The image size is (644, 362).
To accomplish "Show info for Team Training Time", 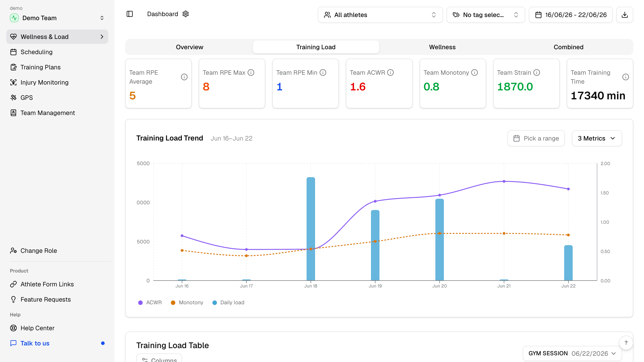I will pyautogui.click(x=625, y=77).
